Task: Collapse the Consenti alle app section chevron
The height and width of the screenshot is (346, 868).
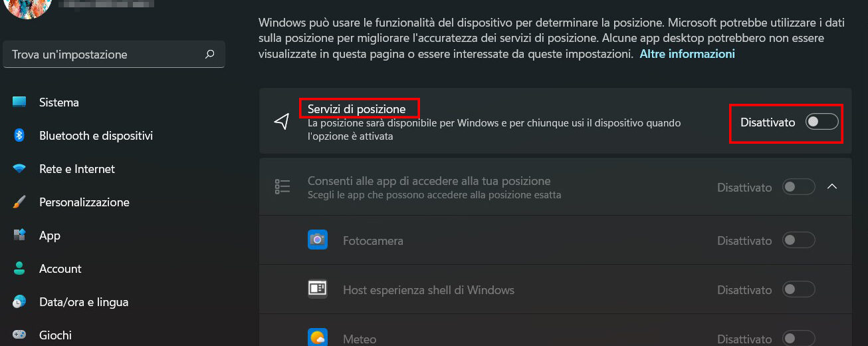Action: point(832,187)
